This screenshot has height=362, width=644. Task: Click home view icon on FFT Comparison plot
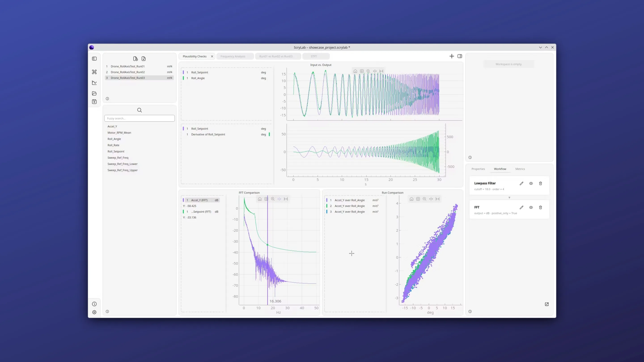click(x=260, y=199)
